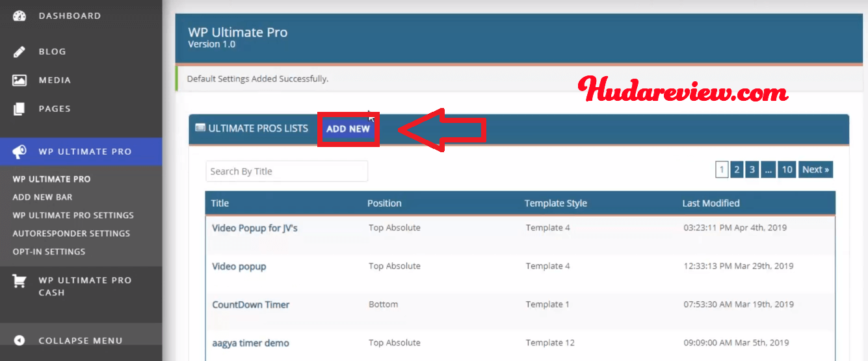
Task: Sort by Position column header
Action: click(384, 203)
